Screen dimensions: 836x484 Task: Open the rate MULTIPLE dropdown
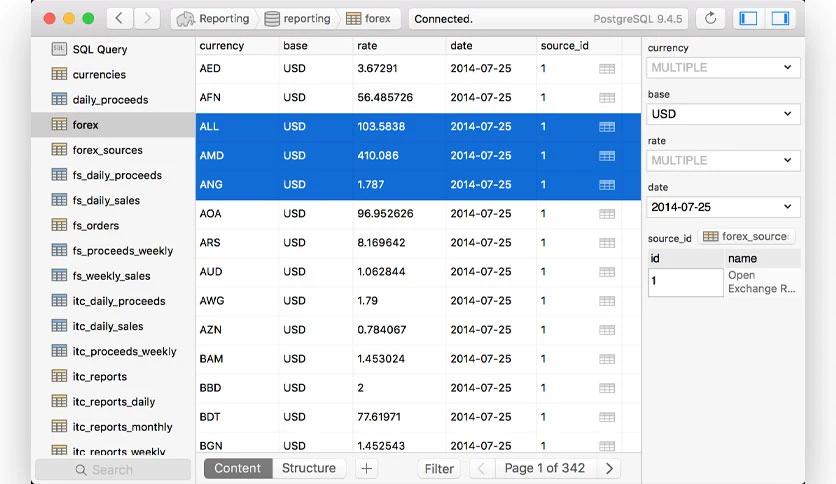tap(723, 161)
